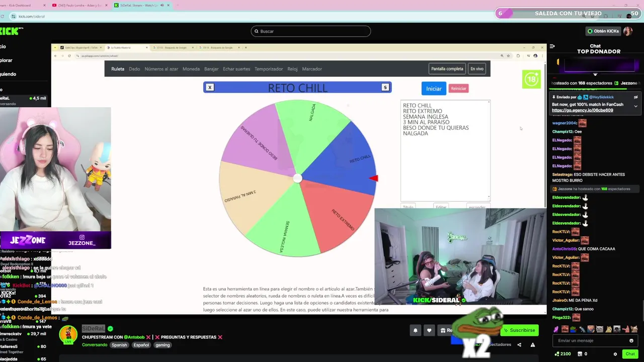Select Números al azar menu item

coord(161,69)
